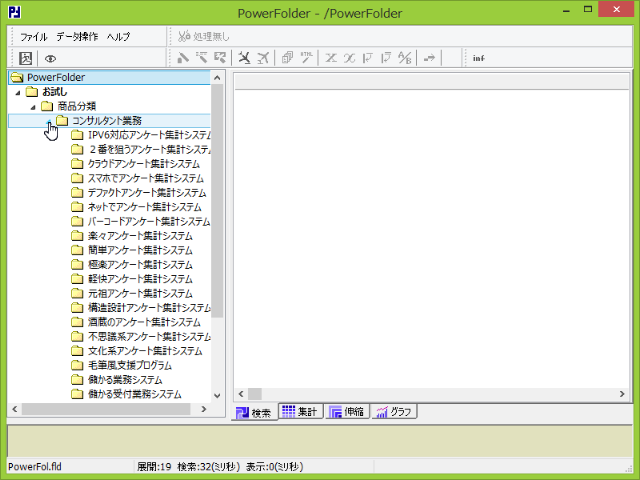Image resolution: width=640 pixels, height=480 pixels.
Task: Click the PowerFolder title bar app icon
Action: click(15, 12)
